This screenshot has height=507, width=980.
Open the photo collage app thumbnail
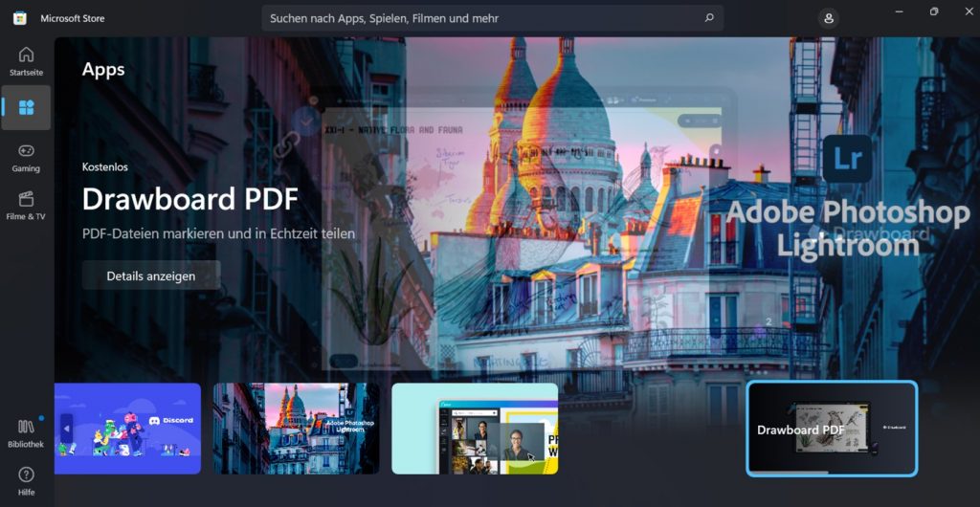click(475, 429)
